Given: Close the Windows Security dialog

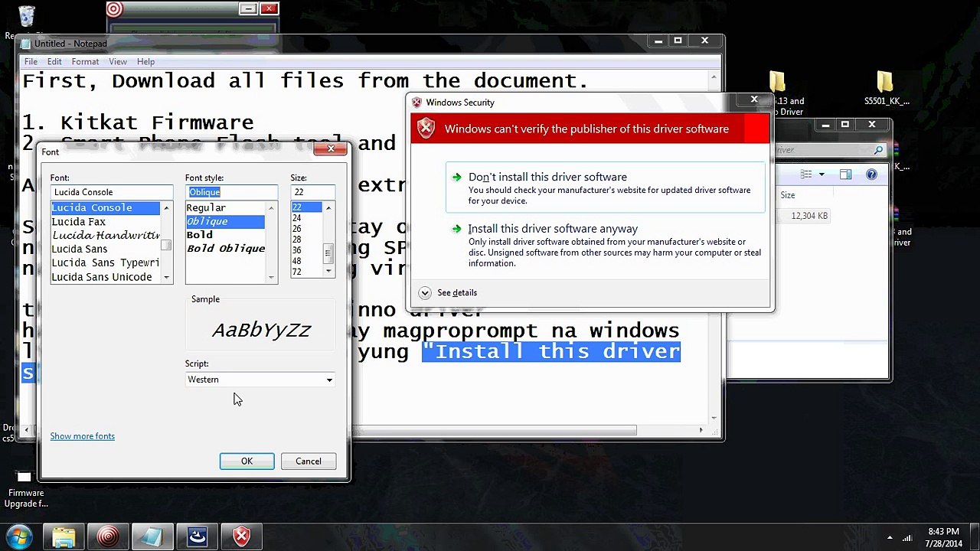Looking at the screenshot, I should (x=754, y=99).
